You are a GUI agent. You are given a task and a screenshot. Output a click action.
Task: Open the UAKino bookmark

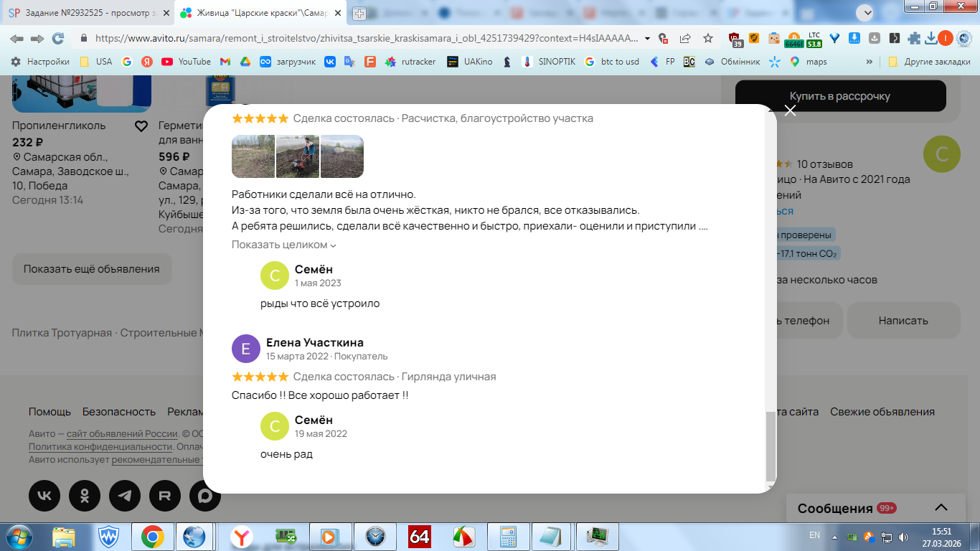470,62
